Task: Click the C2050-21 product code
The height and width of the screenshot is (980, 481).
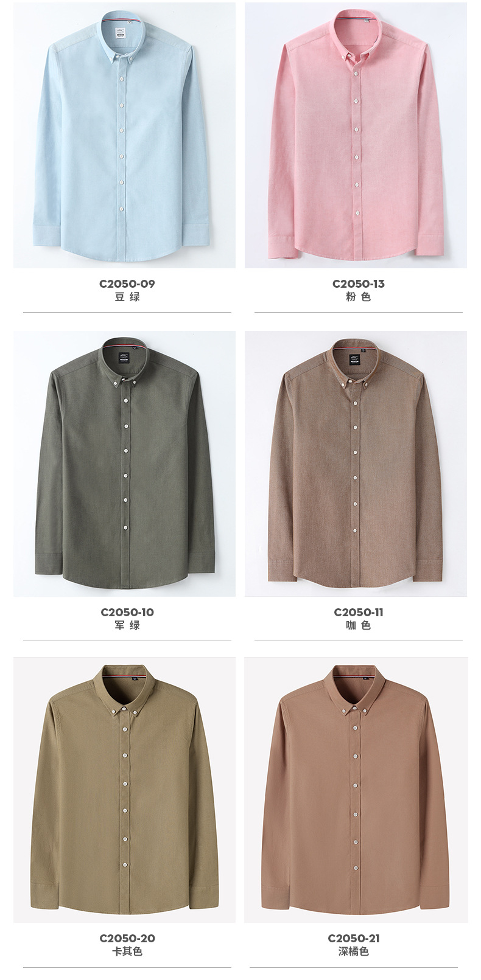Action: [354, 938]
